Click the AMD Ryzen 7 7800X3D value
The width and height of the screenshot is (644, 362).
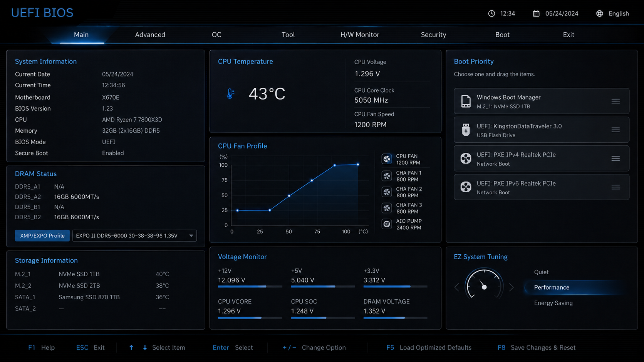click(x=132, y=120)
